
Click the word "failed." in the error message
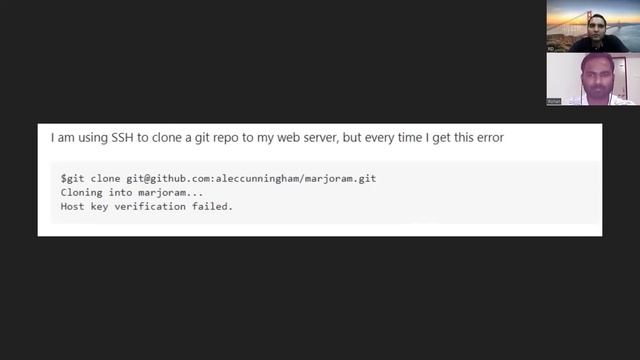(x=212, y=207)
